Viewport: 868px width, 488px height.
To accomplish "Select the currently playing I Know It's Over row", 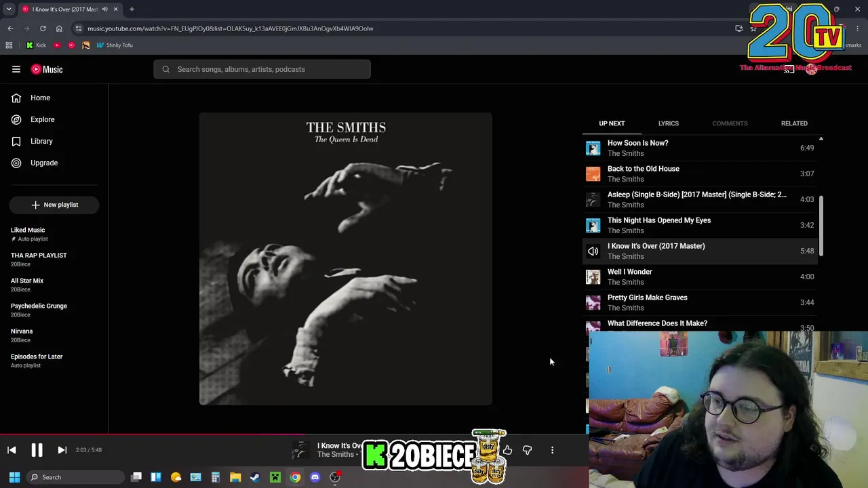I will pos(700,251).
